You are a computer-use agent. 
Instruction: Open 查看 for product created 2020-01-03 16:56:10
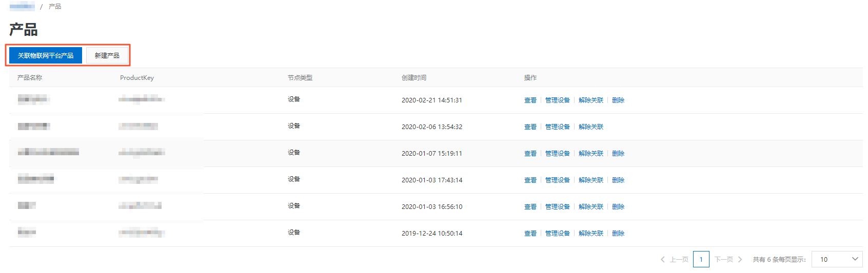click(x=530, y=207)
